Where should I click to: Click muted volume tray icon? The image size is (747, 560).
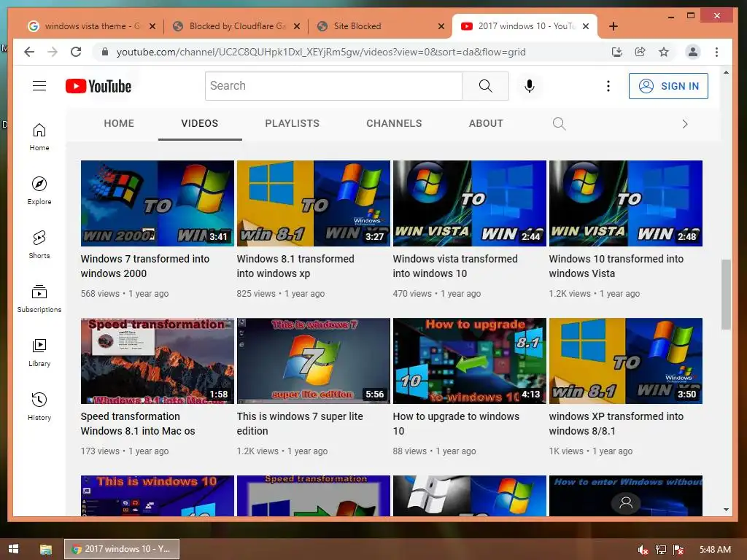click(x=643, y=550)
